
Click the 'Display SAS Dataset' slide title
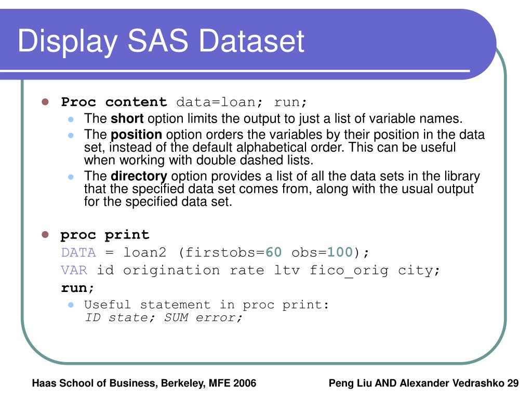point(161,42)
